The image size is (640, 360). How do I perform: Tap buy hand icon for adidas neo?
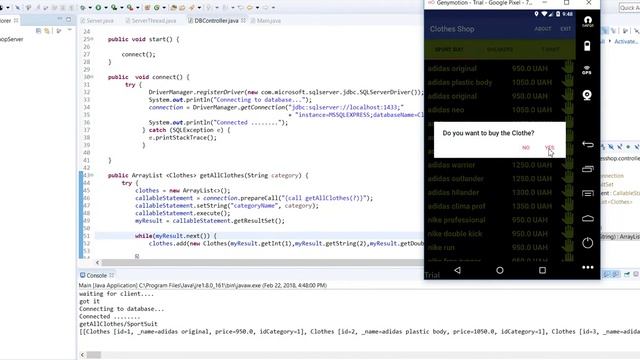coord(567,109)
